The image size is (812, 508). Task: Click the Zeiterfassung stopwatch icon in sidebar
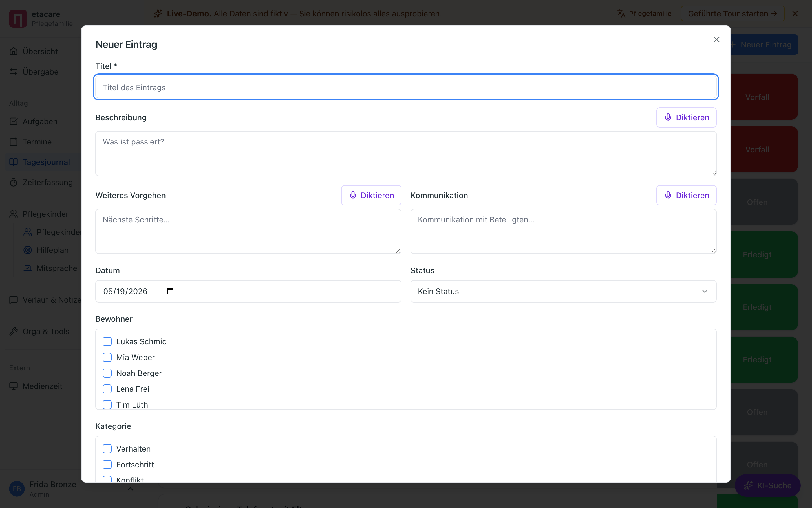click(x=14, y=182)
